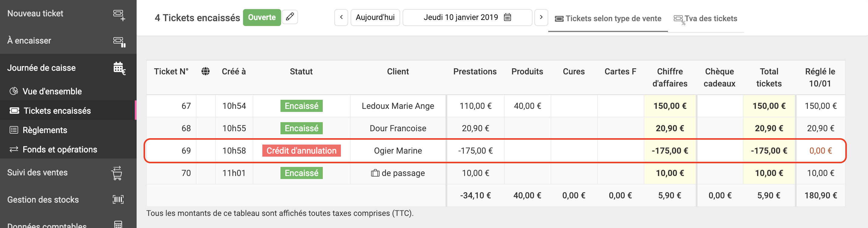Switch to Tickets selon type de vente tab
868x228 pixels.
coord(608,18)
